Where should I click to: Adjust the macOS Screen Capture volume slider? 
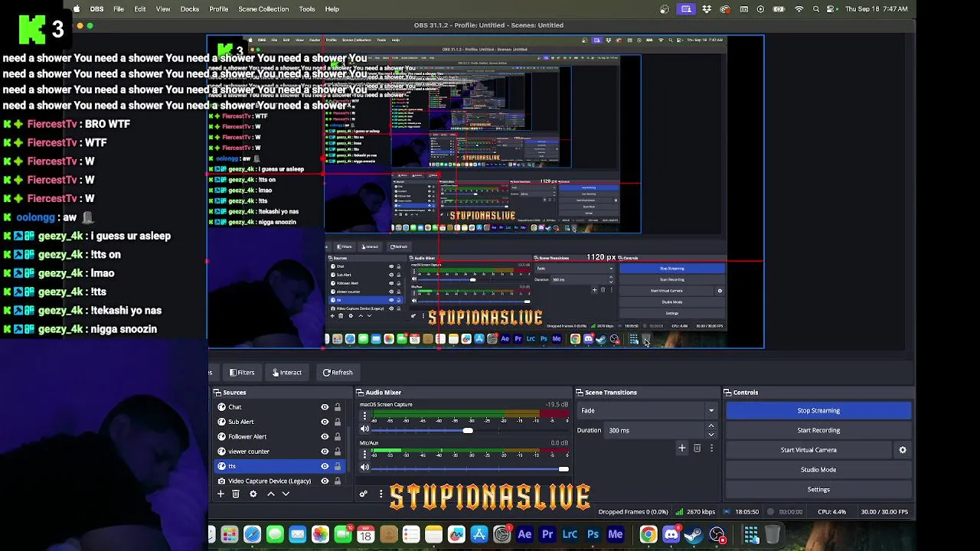(468, 430)
